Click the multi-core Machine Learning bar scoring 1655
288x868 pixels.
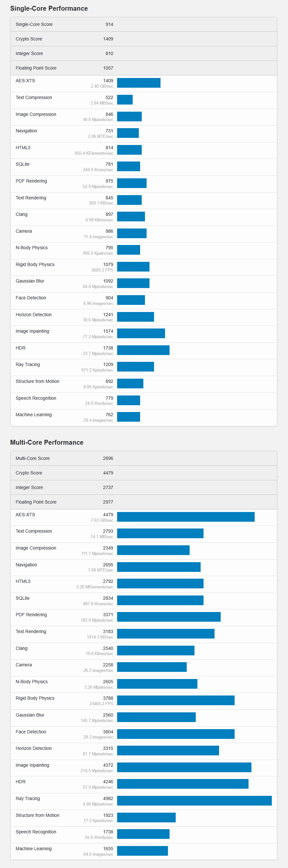click(142, 851)
